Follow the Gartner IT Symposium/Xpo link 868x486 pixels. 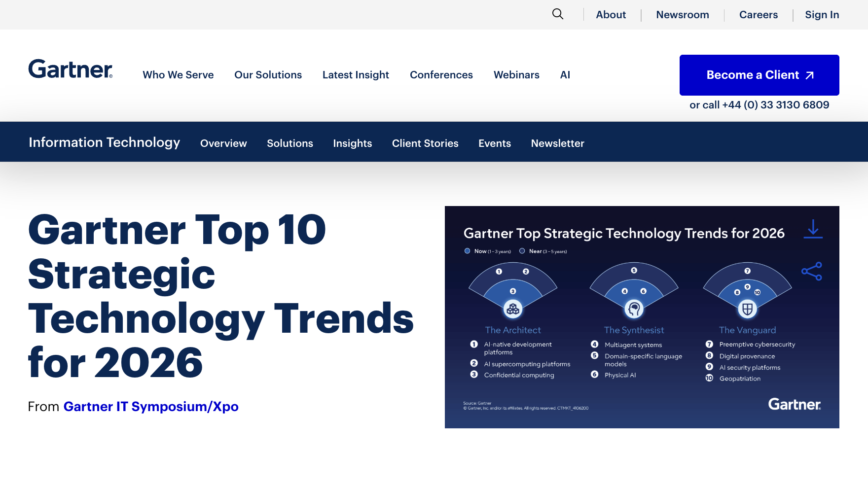tap(151, 407)
